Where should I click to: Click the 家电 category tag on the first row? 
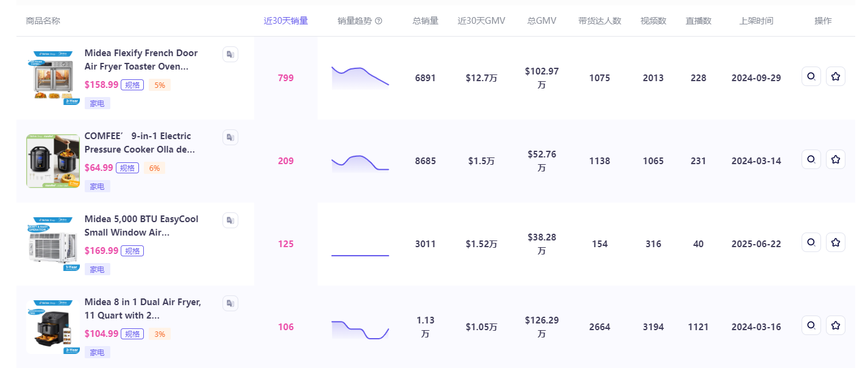click(97, 103)
